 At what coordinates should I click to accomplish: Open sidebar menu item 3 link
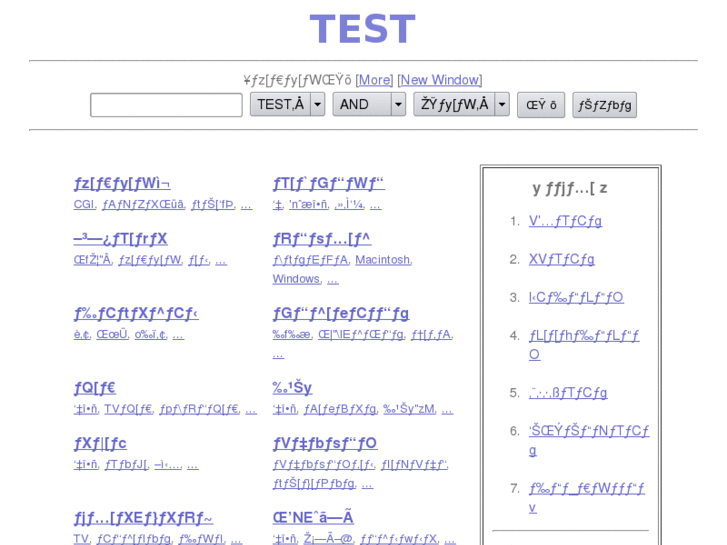(576, 297)
